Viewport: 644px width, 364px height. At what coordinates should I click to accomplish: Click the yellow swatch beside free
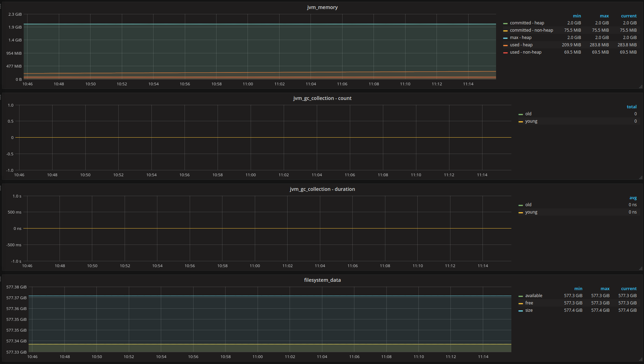(x=521, y=303)
